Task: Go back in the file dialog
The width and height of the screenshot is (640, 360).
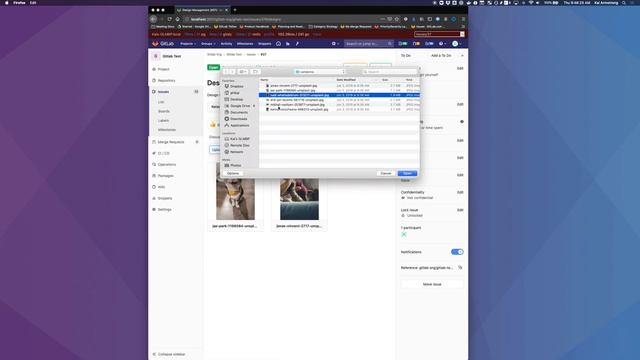Action: point(226,72)
